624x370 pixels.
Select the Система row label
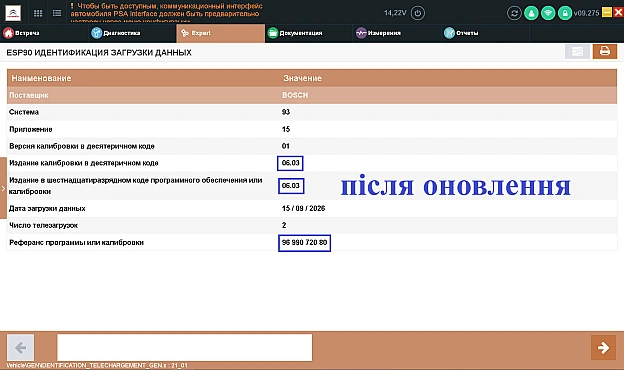(x=24, y=112)
